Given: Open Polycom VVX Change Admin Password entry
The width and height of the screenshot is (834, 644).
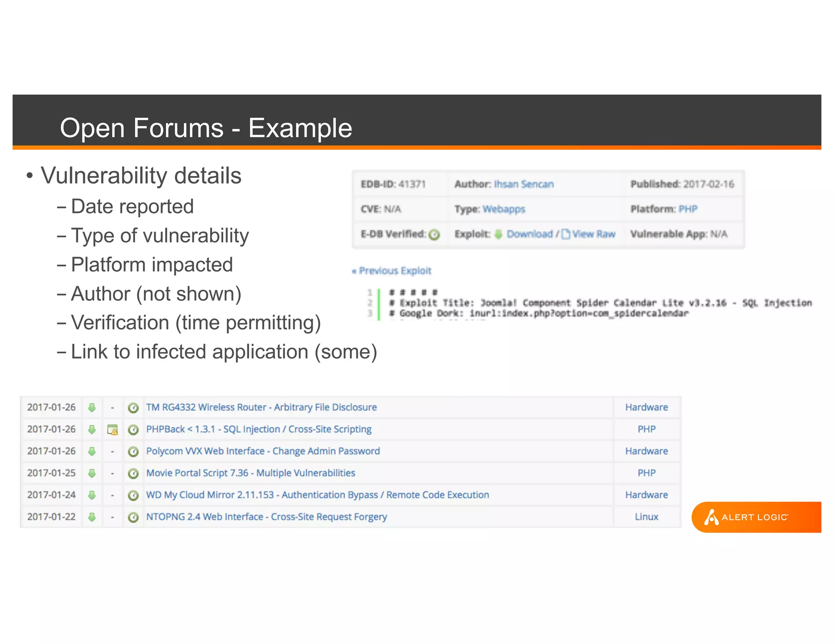Looking at the screenshot, I should [x=263, y=451].
